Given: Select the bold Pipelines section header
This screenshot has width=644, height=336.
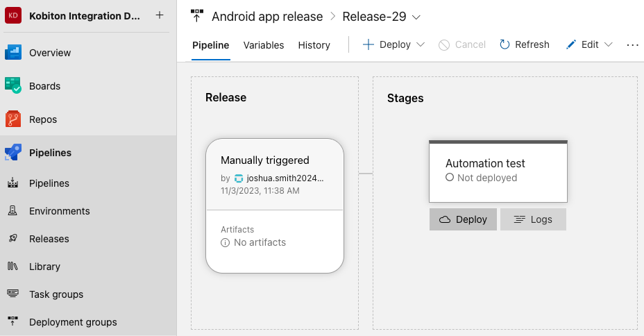Looking at the screenshot, I should [50, 153].
